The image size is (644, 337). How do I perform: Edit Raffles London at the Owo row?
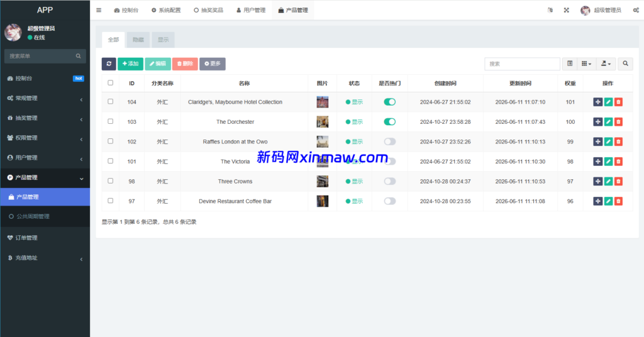(608, 141)
